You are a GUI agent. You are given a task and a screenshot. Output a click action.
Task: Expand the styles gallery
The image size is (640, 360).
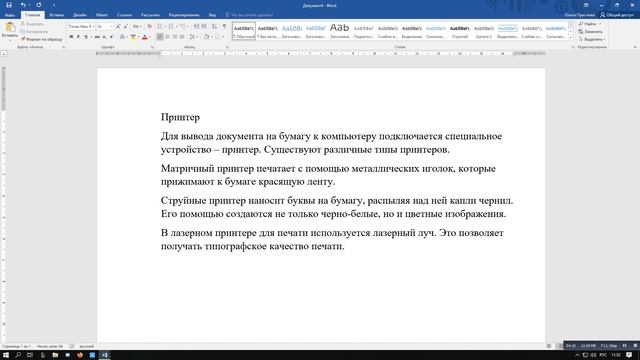pyautogui.click(x=571, y=38)
